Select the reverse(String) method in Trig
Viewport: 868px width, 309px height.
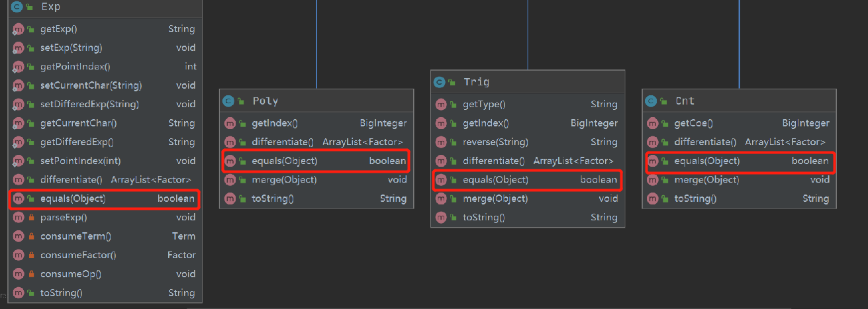point(495,142)
